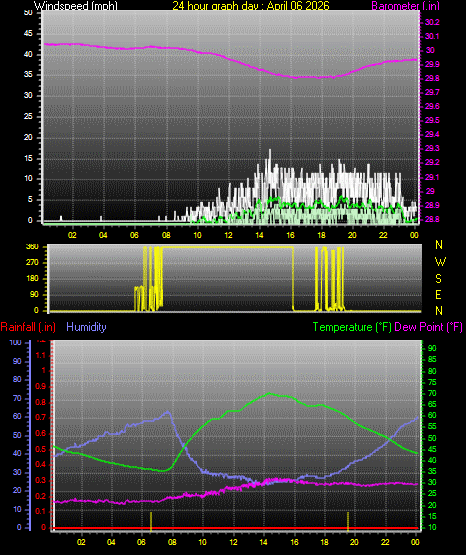Click the S compass letter beside wind direction graph
The width and height of the screenshot is (466, 555).
point(438,279)
